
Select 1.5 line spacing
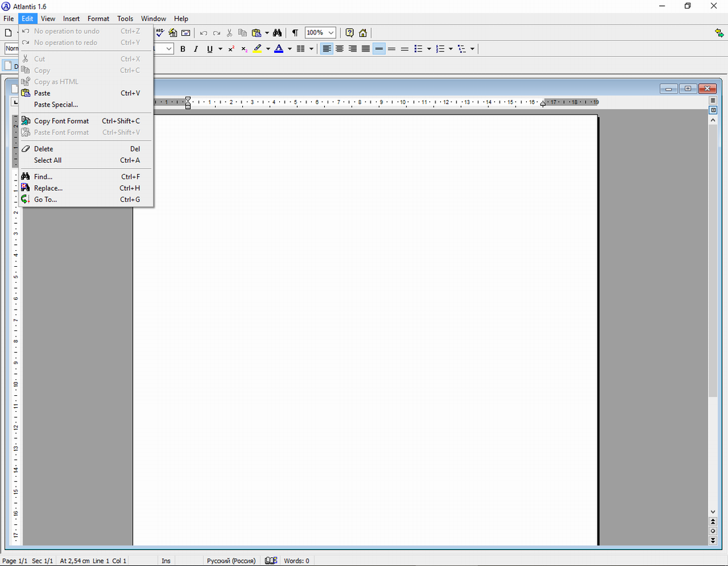tap(392, 49)
